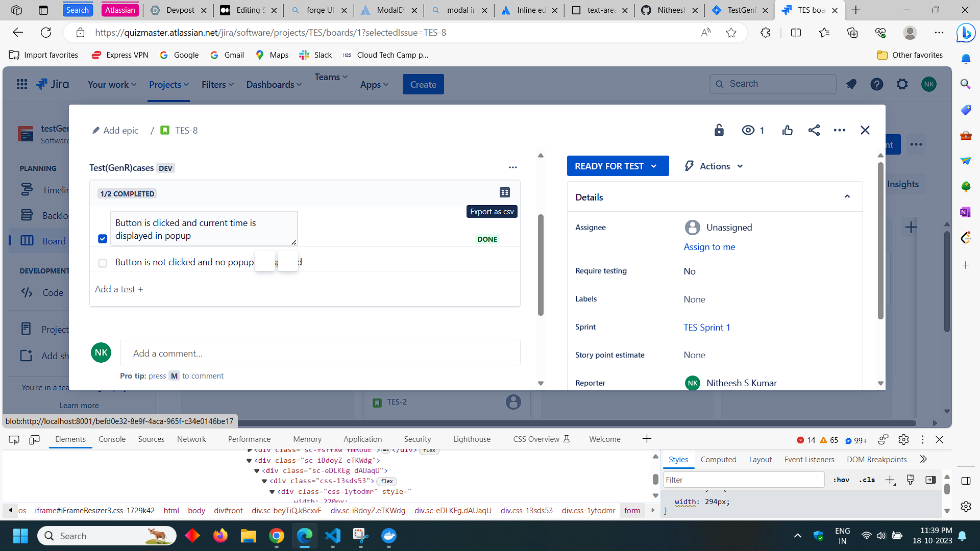Open the Jira app switcher grid

coord(22,84)
